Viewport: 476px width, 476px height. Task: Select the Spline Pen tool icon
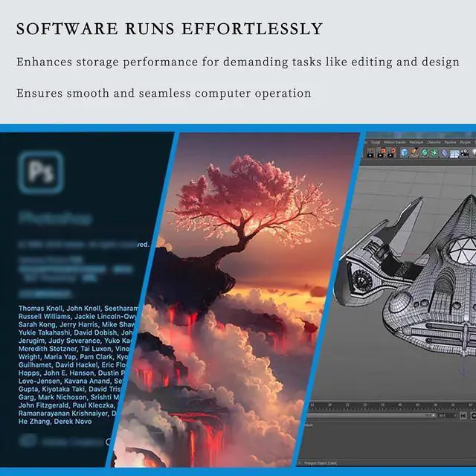[x=415, y=153]
